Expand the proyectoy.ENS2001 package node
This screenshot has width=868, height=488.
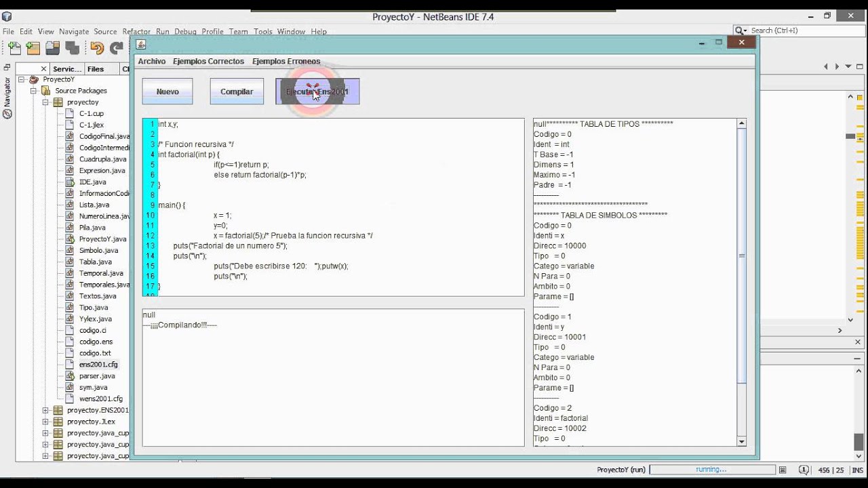tap(45, 410)
